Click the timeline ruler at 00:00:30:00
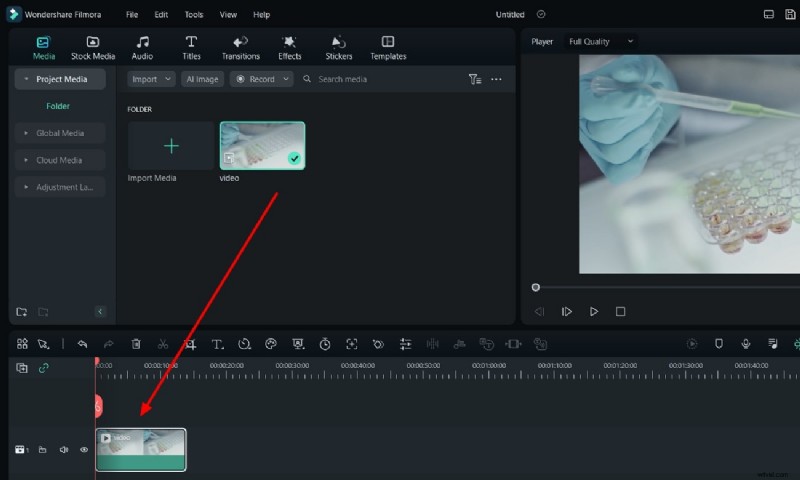Viewport: 800px width, 480px height. 292,365
